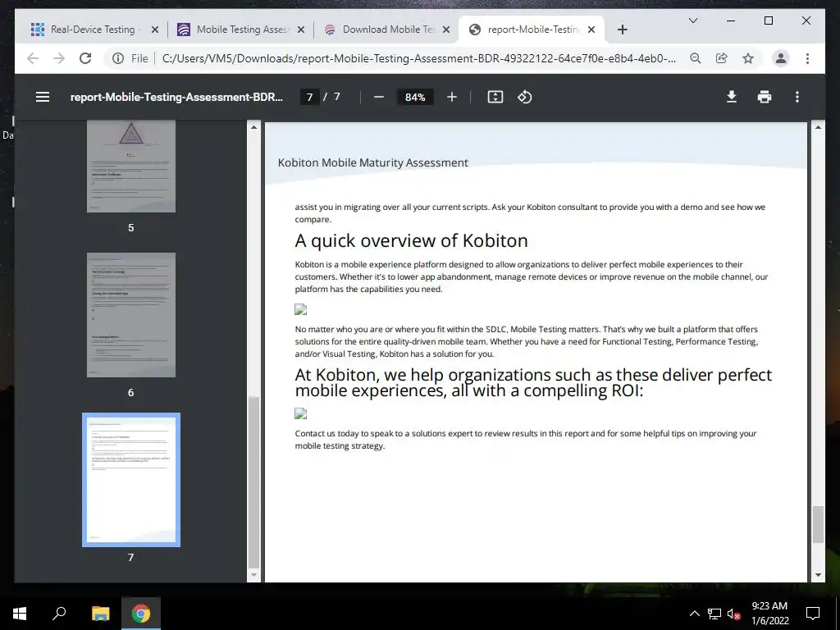This screenshot has height=630, width=840.
Task: Bookmark this tab with the star
Action: (748, 58)
